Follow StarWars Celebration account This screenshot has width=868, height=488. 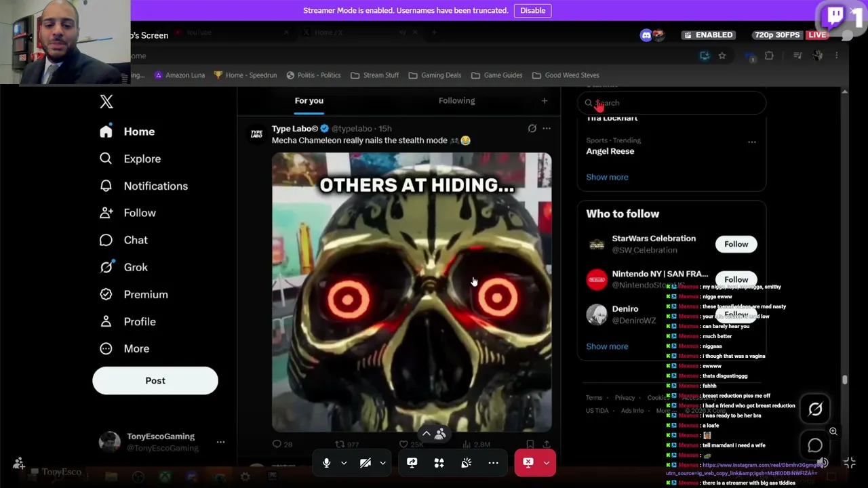pos(736,244)
